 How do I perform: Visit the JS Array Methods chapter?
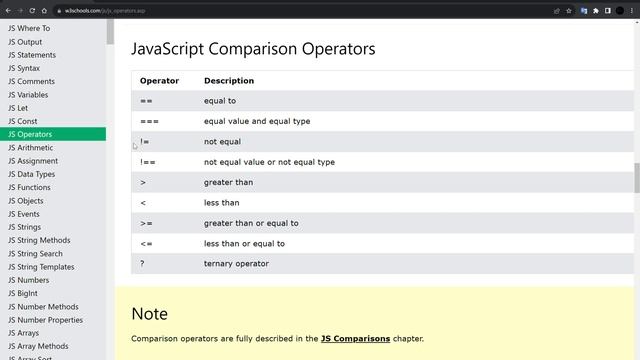click(x=38, y=346)
